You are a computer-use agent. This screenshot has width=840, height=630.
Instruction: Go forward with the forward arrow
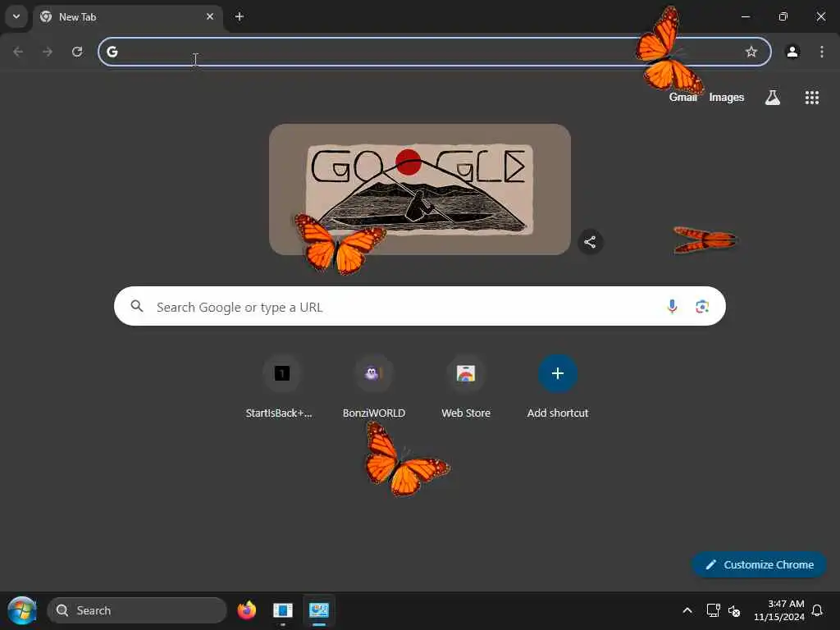coord(48,52)
